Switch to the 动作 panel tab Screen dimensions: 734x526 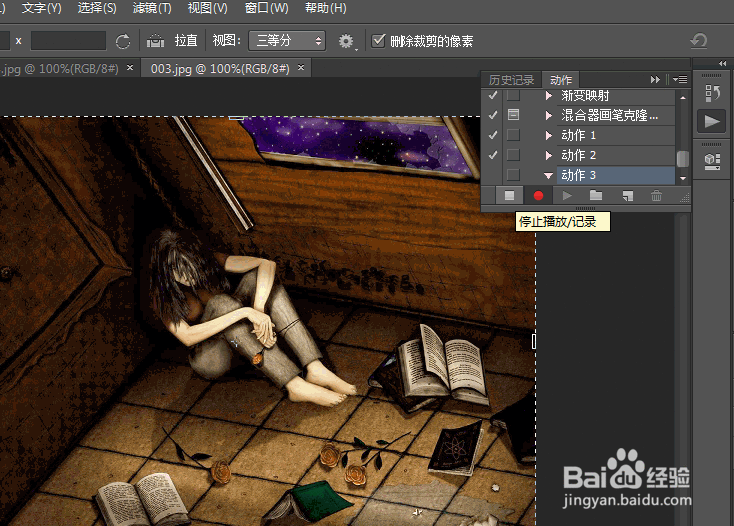(561, 80)
